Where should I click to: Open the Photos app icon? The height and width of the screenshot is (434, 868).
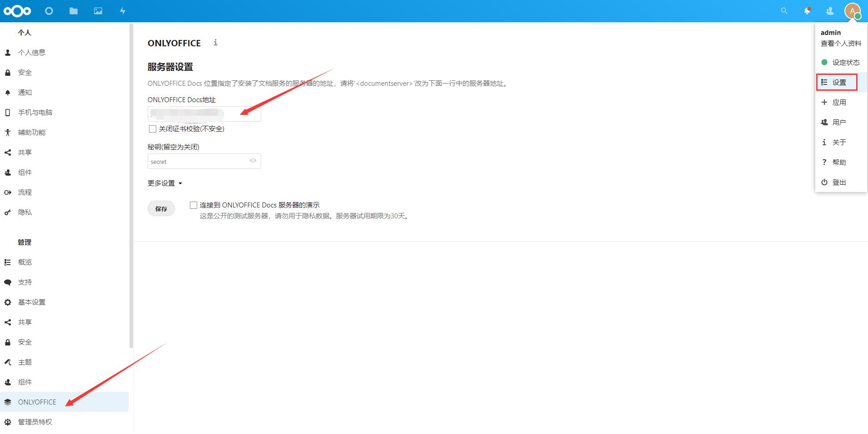(97, 10)
